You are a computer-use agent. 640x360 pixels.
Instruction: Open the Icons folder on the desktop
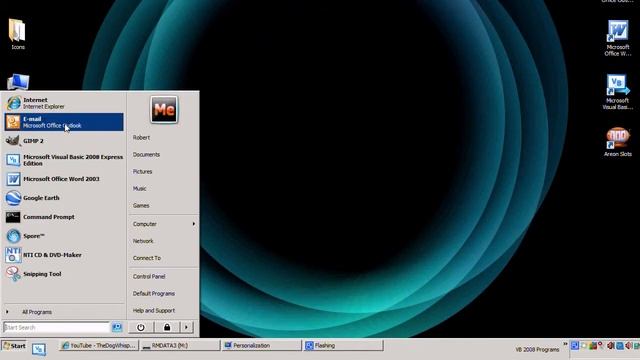click(x=17, y=34)
